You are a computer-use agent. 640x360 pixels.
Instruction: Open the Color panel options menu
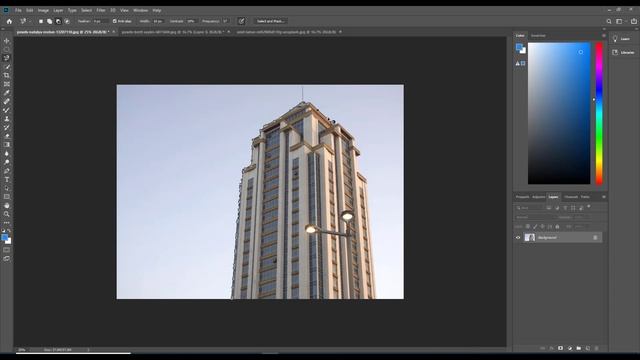(x=604, y=36)
